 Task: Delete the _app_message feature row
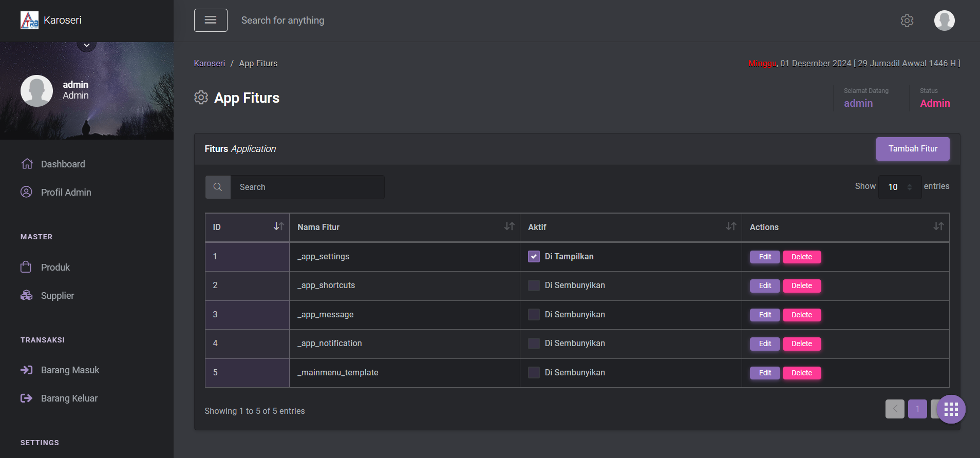[801, 315]
